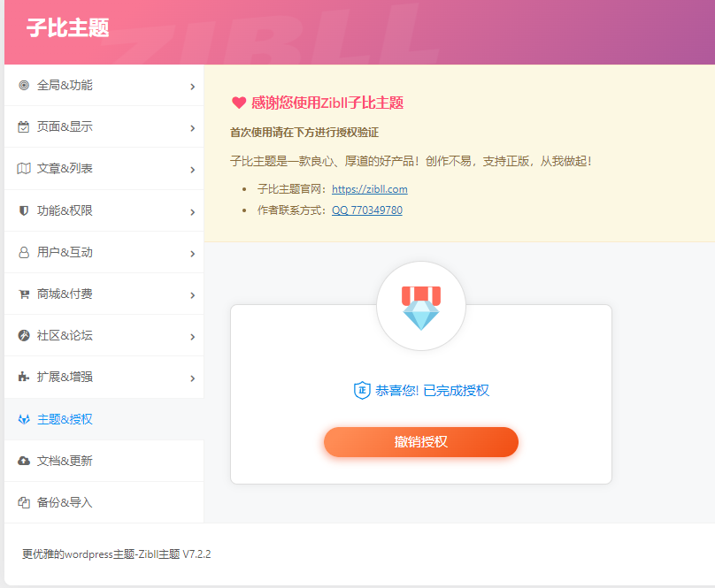The height and width of the screenshot is (588, 715).
Task: Click the circle icon beside 社区&论坛
Action: point(24,335)
